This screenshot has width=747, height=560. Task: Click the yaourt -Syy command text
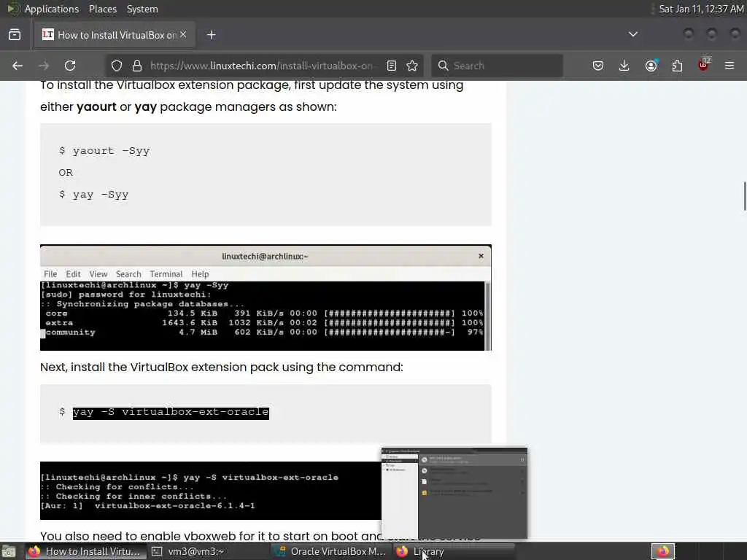[x=111, y=151]
